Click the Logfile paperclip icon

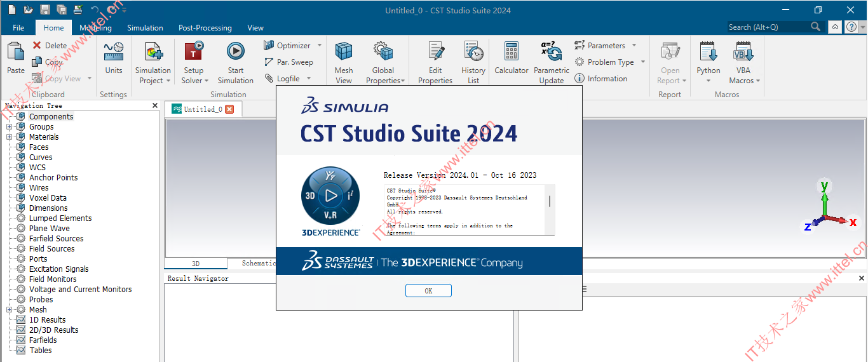coord(269,79)
